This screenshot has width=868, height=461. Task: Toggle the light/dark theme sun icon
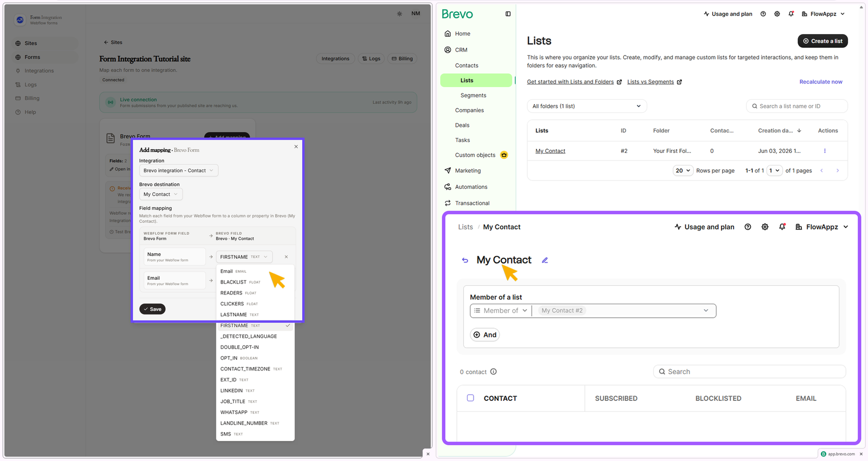(400, 14)
